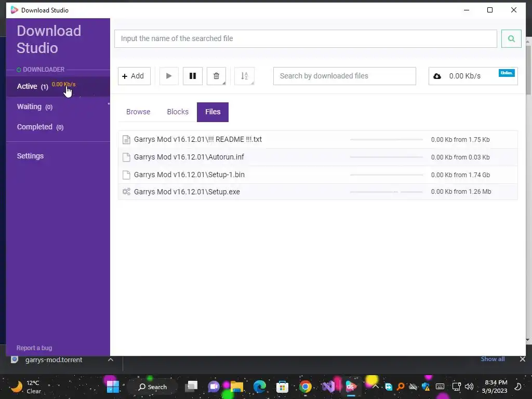
Task: Click the Add button
Action: click(134, 76)
